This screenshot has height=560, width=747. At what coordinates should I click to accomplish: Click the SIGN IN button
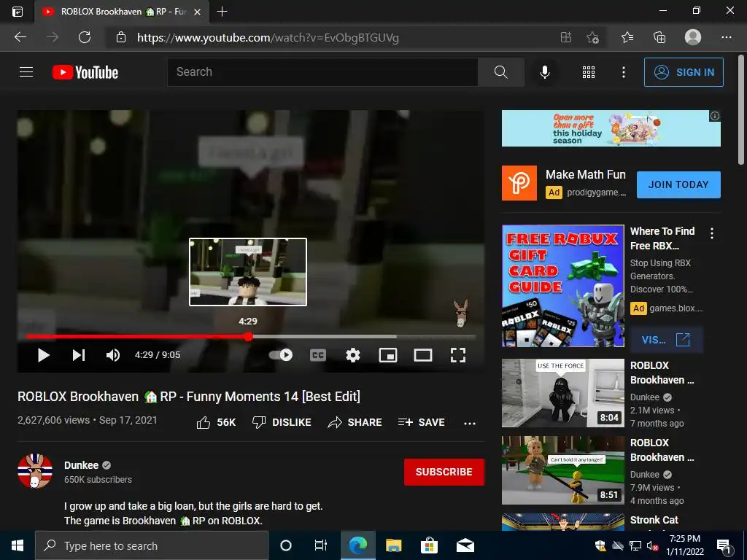click(x=684, y=72)
